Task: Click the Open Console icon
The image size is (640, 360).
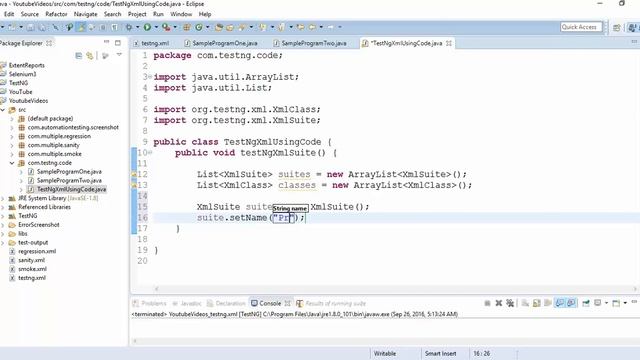Action: 616,303
